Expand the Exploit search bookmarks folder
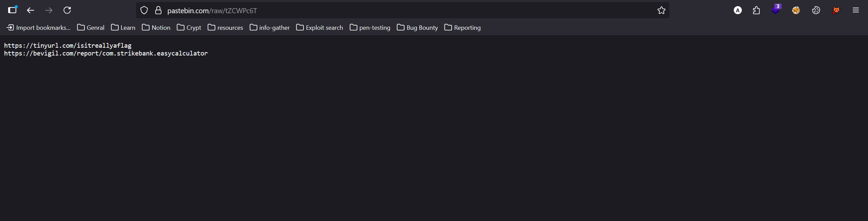The image size is (868, 221). [x=319, y=28]
